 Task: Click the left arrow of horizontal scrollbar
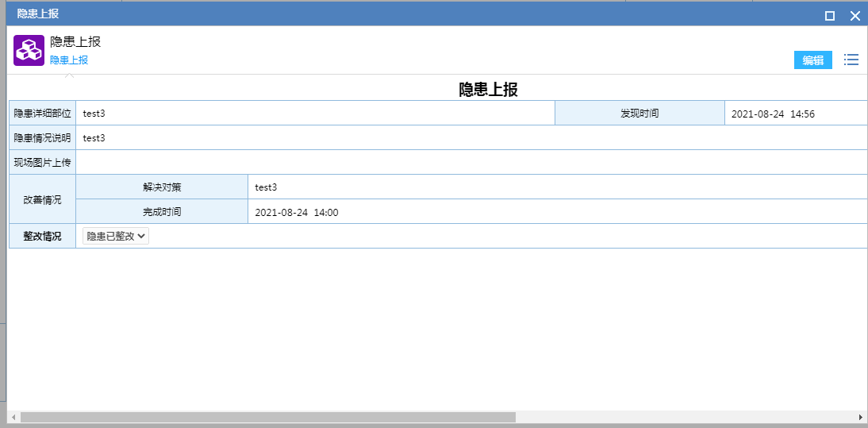[x=13, y=417]
